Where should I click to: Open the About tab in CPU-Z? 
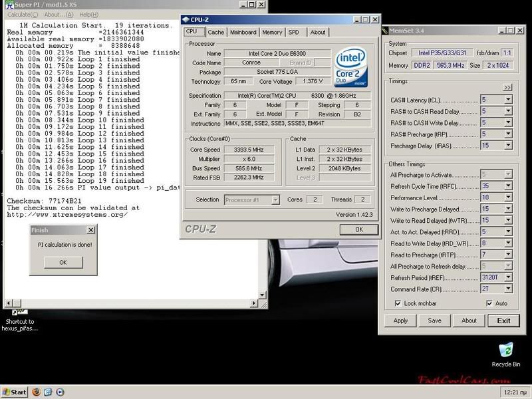(318, 32)
